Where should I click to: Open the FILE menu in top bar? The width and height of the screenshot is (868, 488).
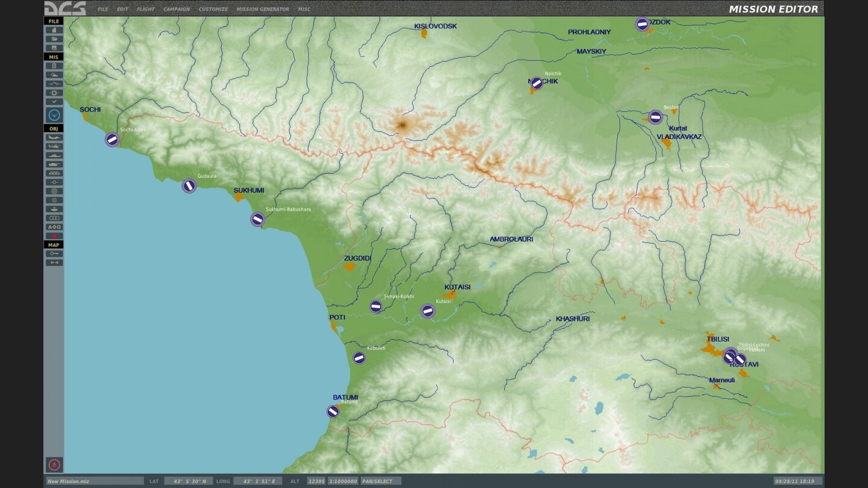pos(103,9)
